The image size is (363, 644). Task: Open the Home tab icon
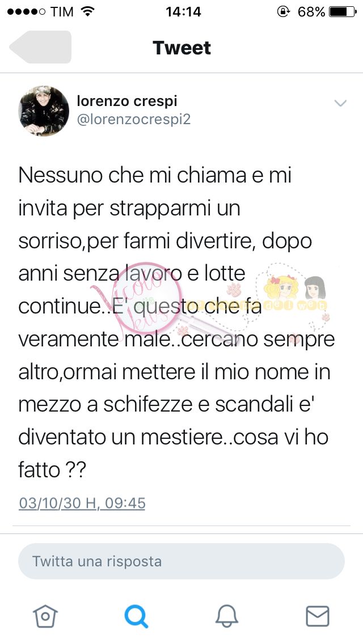[x=45, y=616]
